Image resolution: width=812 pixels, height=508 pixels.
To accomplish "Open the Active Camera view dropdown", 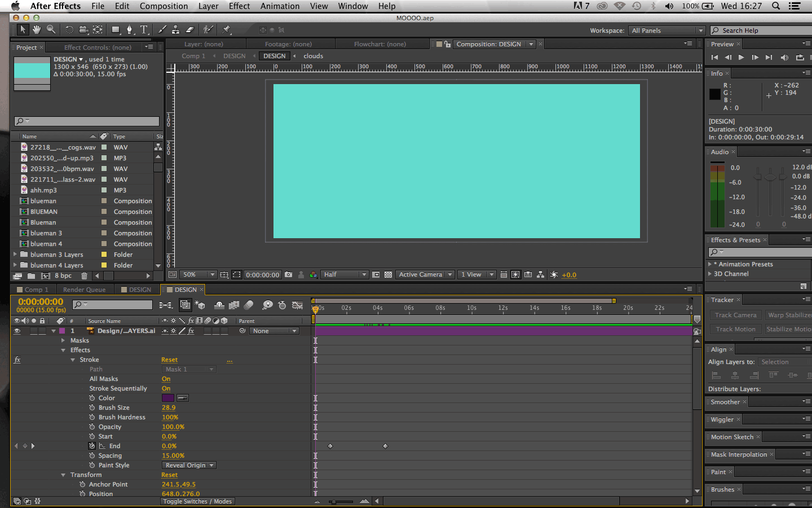I will click(x=425, y=275).
